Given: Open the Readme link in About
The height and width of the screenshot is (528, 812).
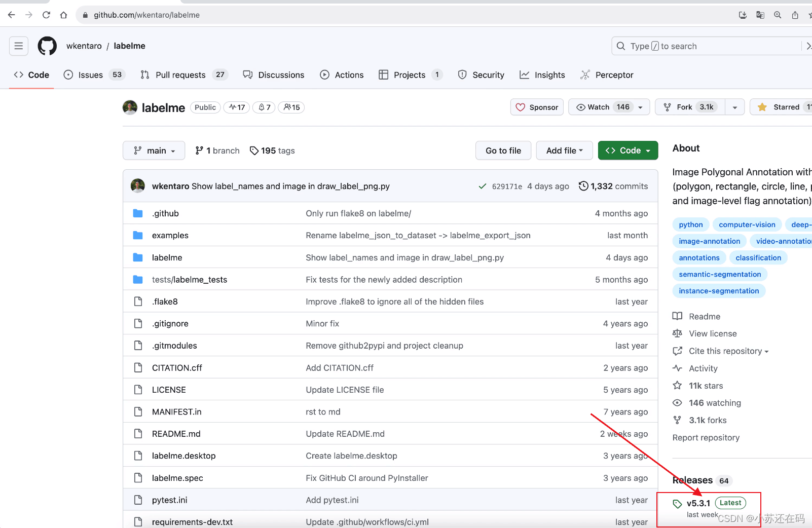Looking at the screenshot, I should (x=696, y=316).
